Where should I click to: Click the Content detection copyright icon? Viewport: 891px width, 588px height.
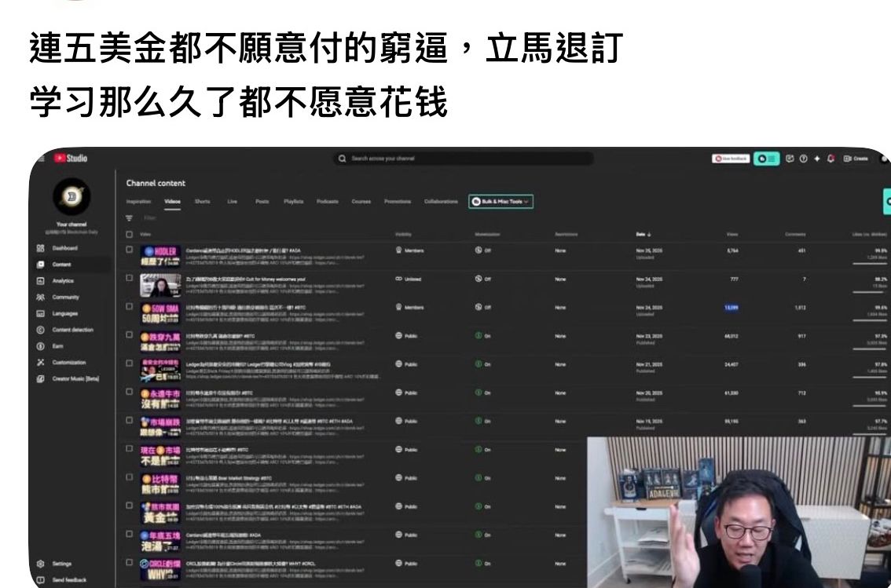pos(40,330)
